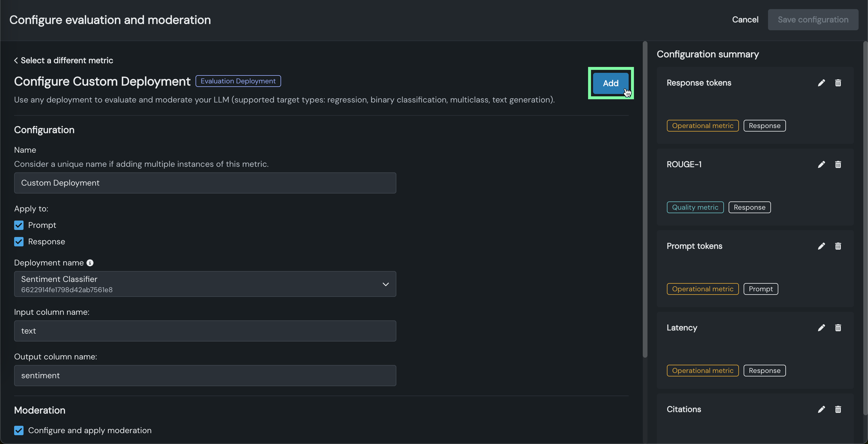This screenshot has height=444, width=868.
Task: Edit the Citations metric
Action: (x=821, y=409)
